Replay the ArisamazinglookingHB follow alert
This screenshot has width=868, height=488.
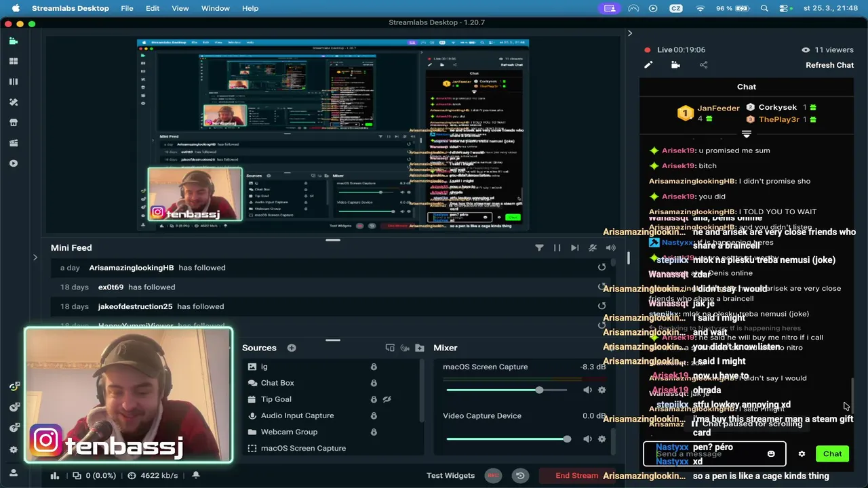[601, 267]
